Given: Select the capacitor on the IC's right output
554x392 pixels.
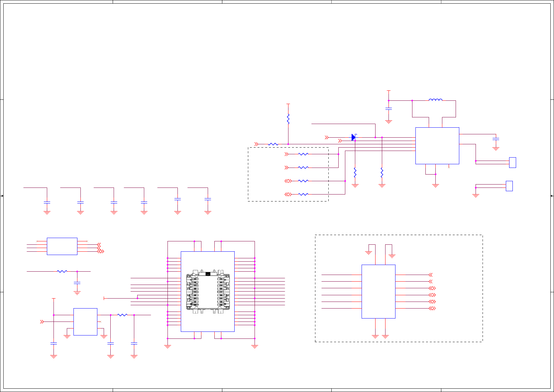Looking at the screenshot, I should [x=496, y=139].
